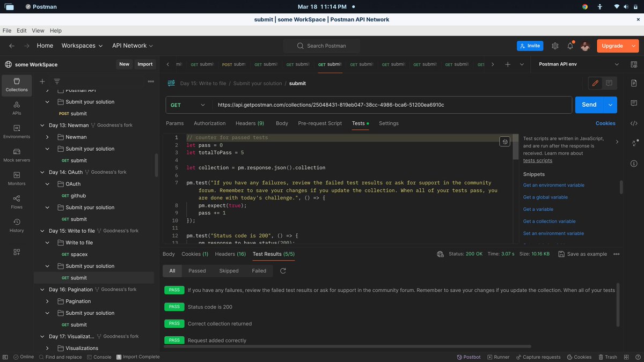The image size is (644, 362).
Task: Open Runner from the status bar
Action: tap(498, 357)
